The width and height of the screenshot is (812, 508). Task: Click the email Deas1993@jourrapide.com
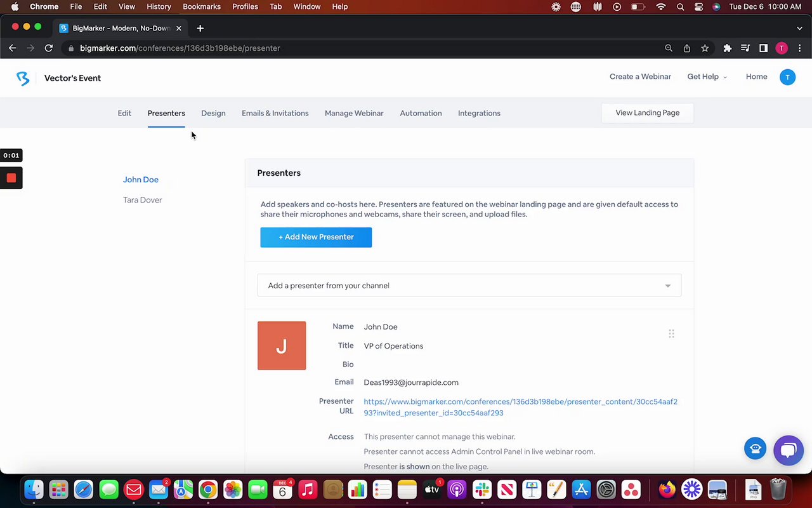pos(411,382)
